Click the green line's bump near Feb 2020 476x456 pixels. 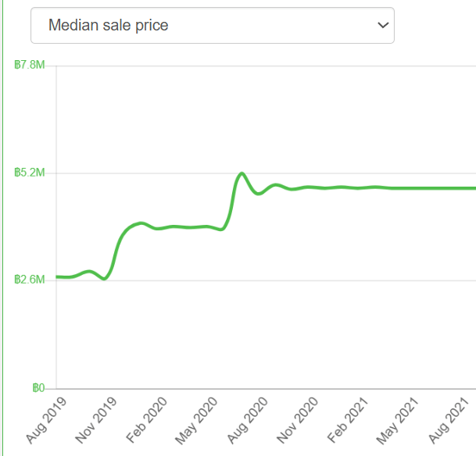140,223
